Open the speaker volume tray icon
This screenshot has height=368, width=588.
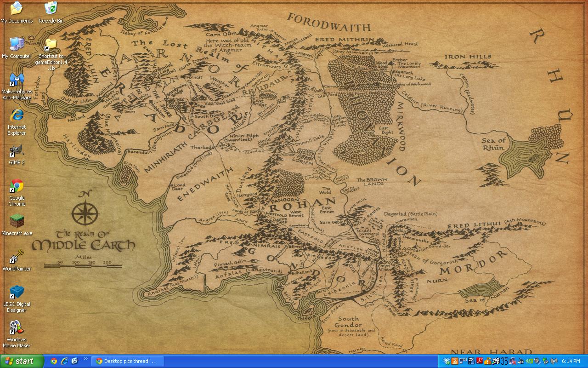point(537,361)
